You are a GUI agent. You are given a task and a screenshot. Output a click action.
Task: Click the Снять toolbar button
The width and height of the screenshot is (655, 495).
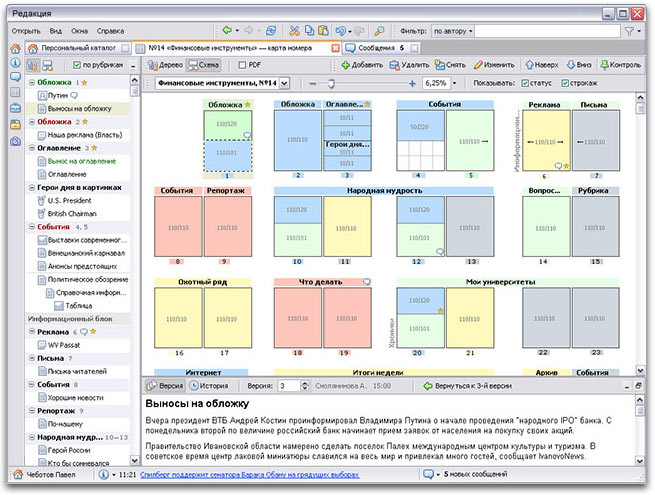pos(453,65)
